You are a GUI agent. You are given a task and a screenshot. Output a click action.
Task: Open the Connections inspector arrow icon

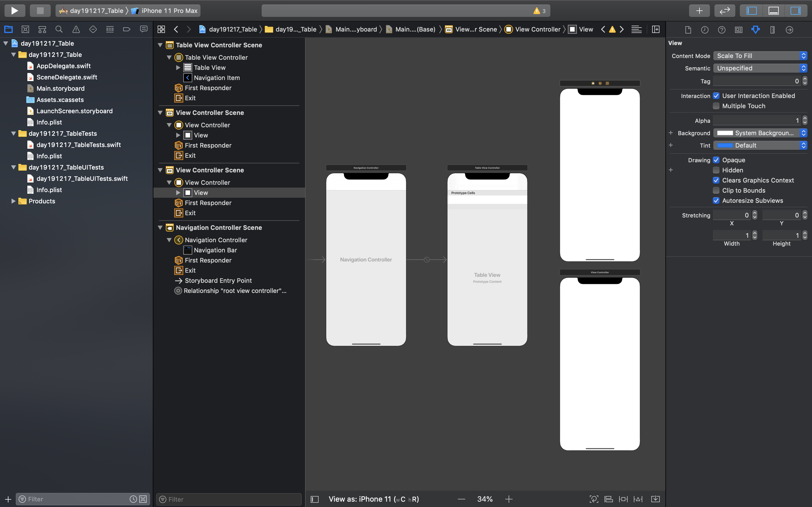(x=789, y=30)
